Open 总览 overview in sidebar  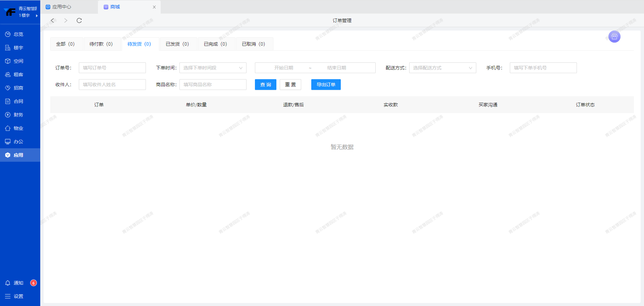[18, 34]
